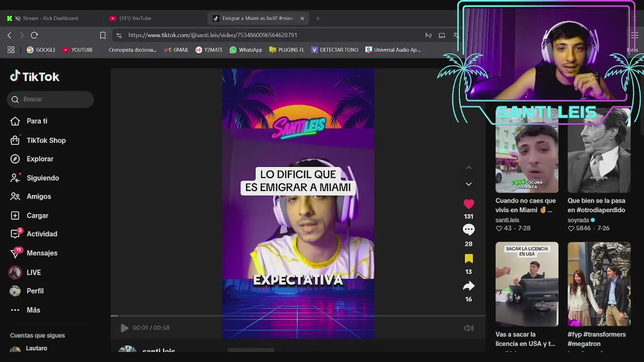The image size is (644, 362).
Task: Click santi.leis author name under first thumbnail
Action: pos(507,220)
